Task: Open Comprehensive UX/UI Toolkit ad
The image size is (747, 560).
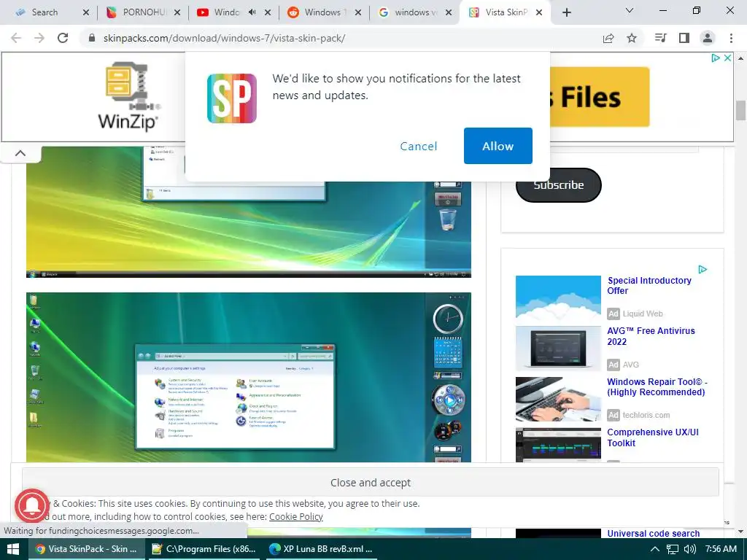Action: (653, 437)
